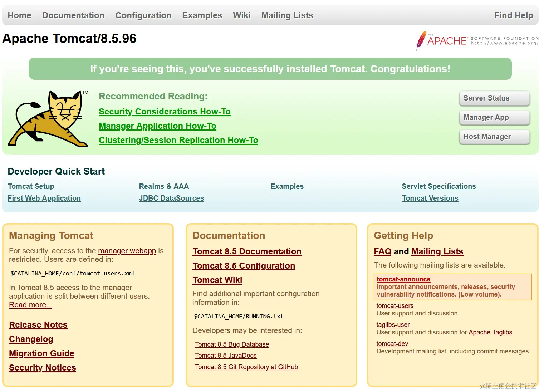Open Mailing Lists in the top navigation bar
Screen dimensions: 539x392
tap(287, 15)
